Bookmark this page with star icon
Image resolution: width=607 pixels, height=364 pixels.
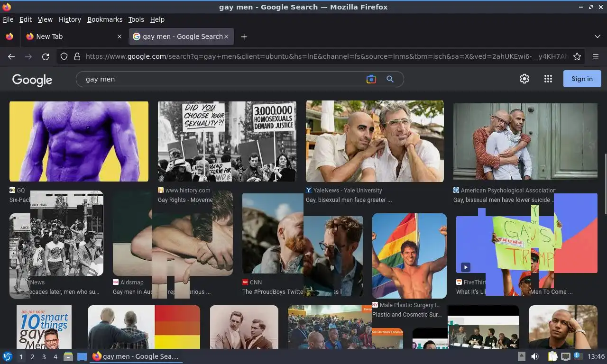coord(577,56)
